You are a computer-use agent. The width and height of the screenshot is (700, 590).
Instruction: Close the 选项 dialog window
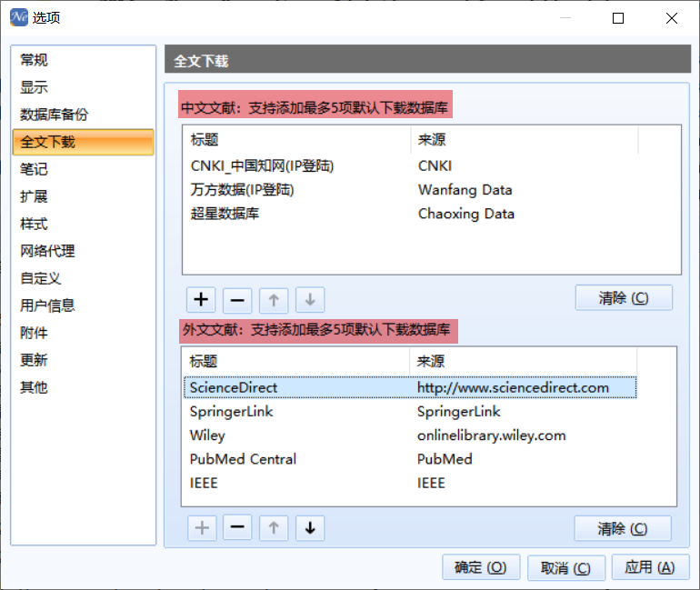click(x=672, y=18)
